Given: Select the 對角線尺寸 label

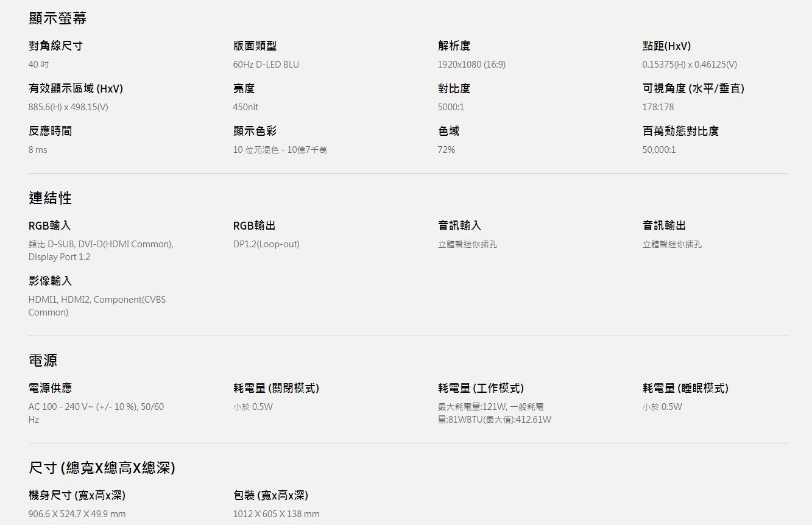Looking at the screenshot, I should [55, 46].
